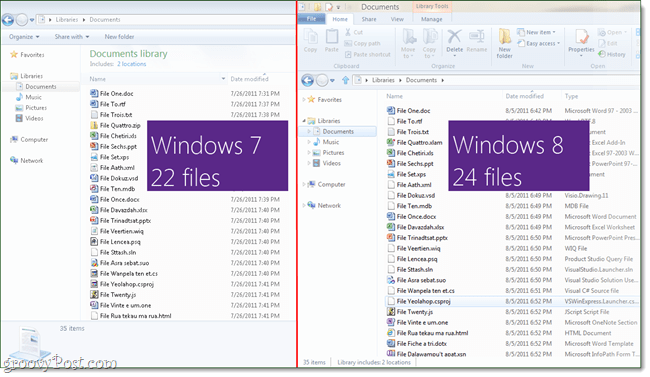Image resolution: width=650 pixels, height=377 pixels.
Task: Click the Rename icon in the ribbon
Action: click(x=477, y=40)
